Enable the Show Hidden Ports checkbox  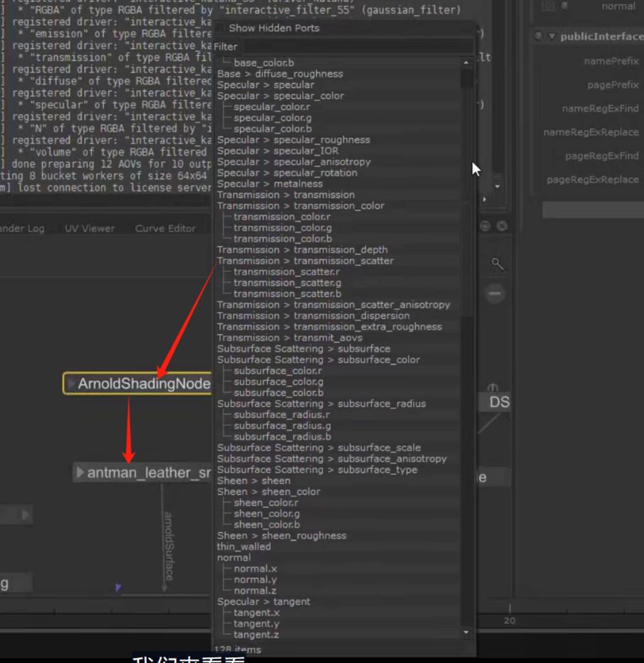click(x=221, y=28)
